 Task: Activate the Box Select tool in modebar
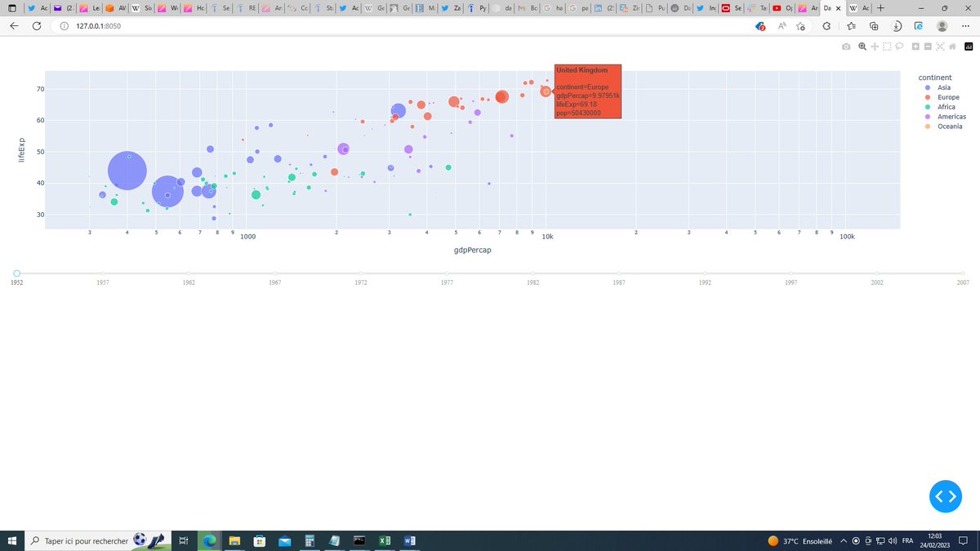tap(887, 47)
